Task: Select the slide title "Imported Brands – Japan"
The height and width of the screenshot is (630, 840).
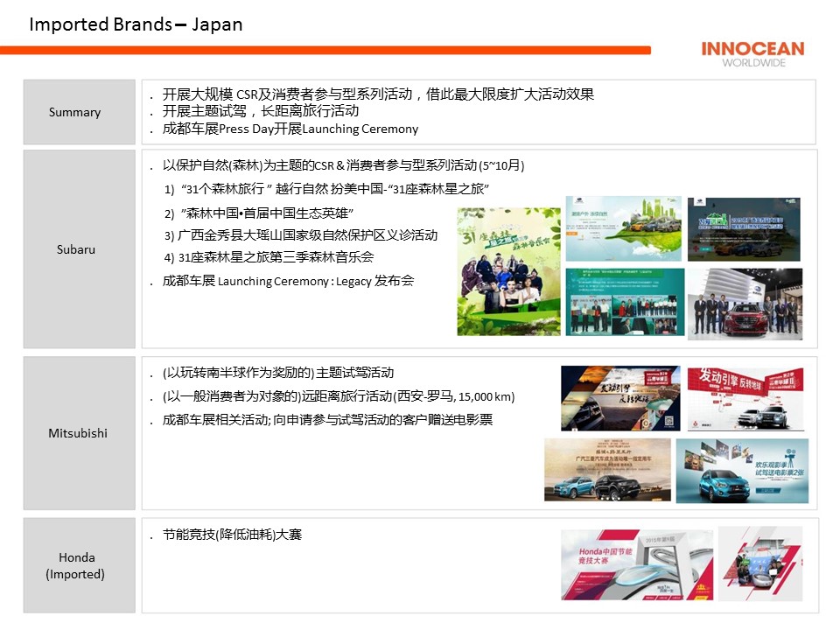Action: 136,24
